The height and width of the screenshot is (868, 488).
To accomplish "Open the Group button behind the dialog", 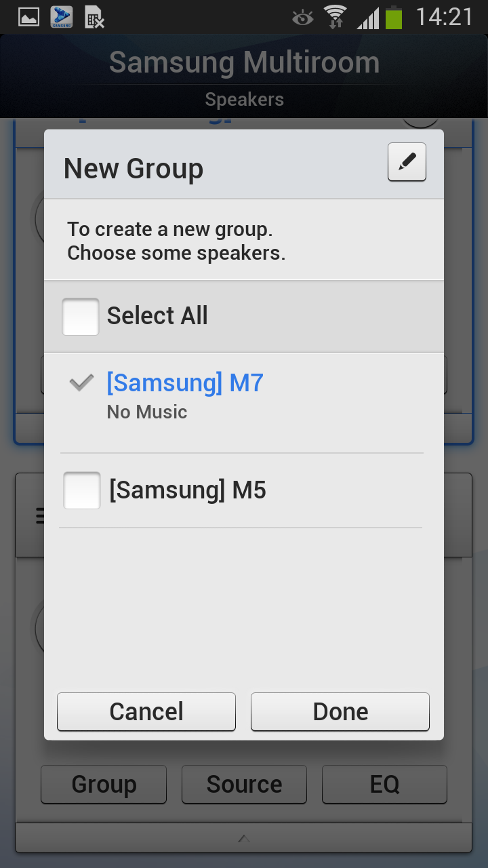I will [104, 784].
